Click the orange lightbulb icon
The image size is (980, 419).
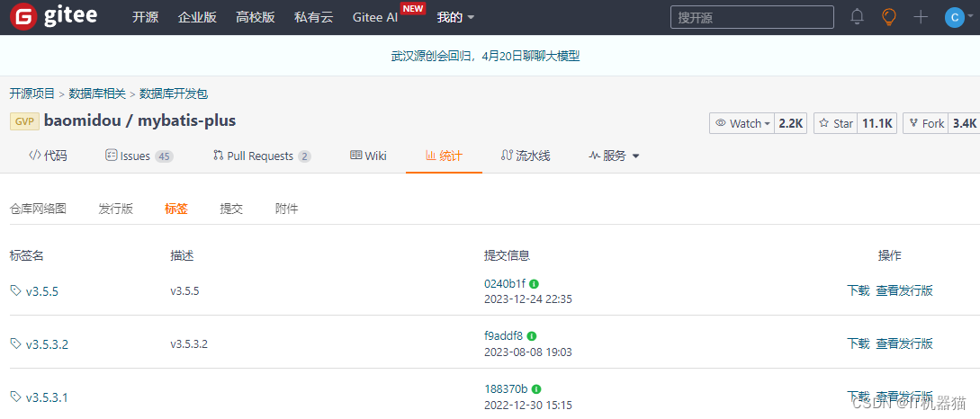(888, 17)
